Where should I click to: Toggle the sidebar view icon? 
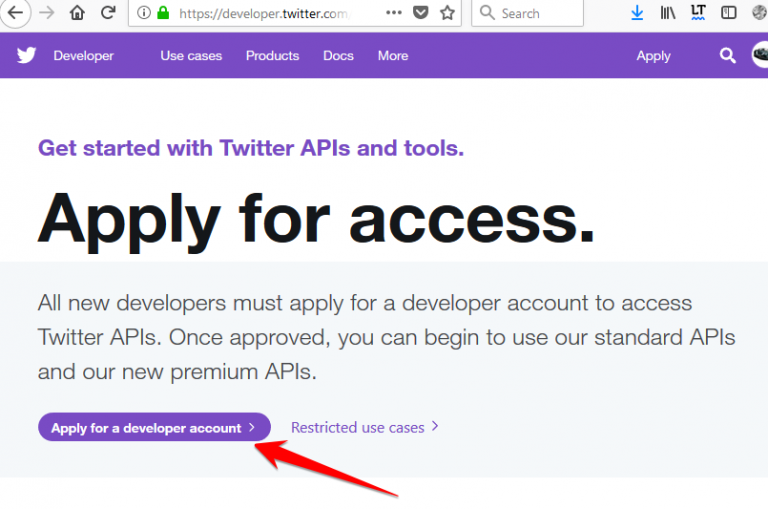pos(729,12)
